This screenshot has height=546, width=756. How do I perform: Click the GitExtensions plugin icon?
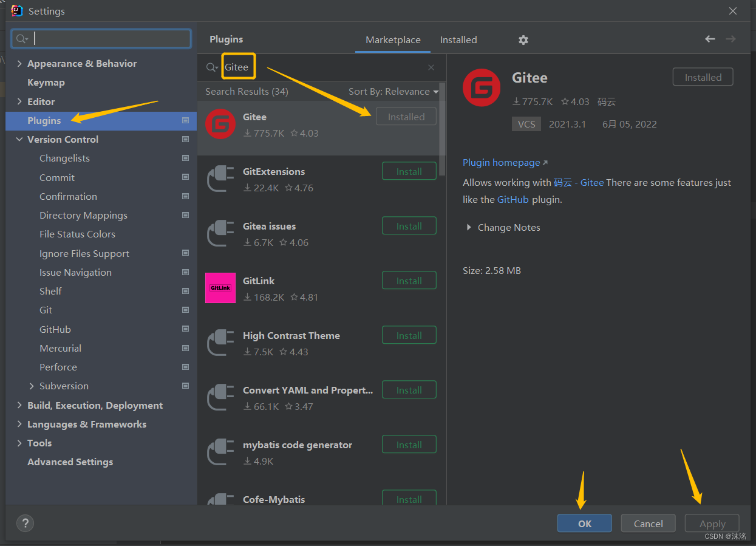220,179
